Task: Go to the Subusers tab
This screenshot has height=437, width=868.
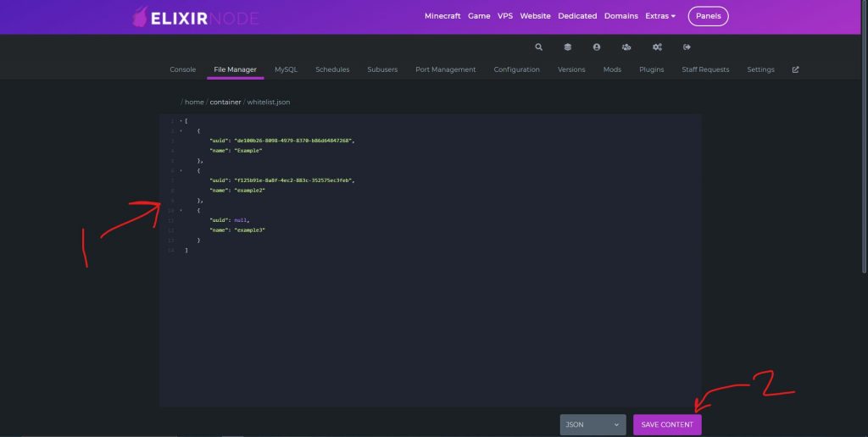Action: pyautogui.click(x=382, y=69)
